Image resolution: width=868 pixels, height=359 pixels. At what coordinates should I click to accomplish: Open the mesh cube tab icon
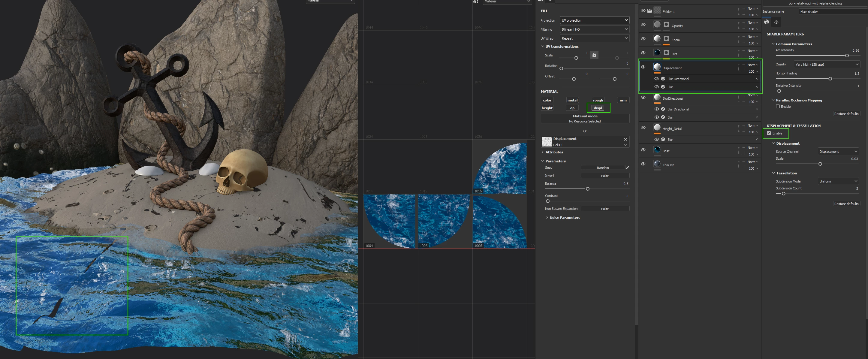(x=776, y=22)
